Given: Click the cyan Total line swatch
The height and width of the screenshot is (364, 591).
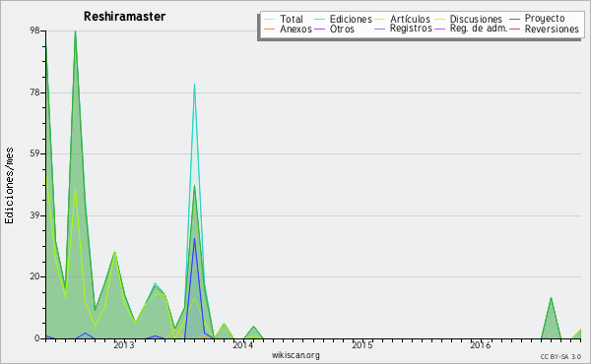Looking at the screenshot, I should [x=269, y=20].
